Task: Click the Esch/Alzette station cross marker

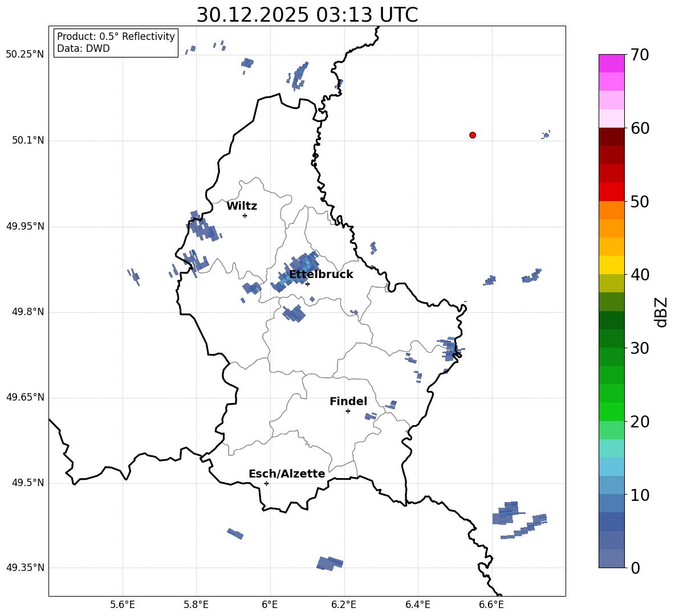Action: tap(266, 483)
